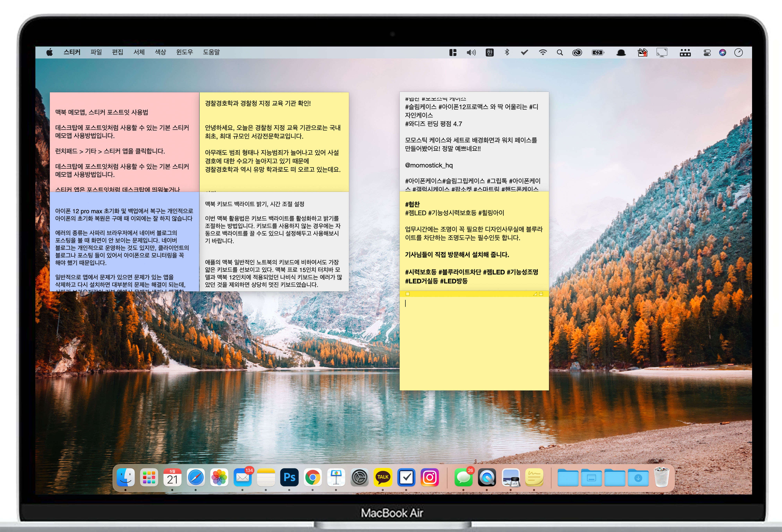Image resolution: width=782 pixels, height=532 pixels.
Task: Open Instagram from the Dock
Action: click(x=430, y=477)
